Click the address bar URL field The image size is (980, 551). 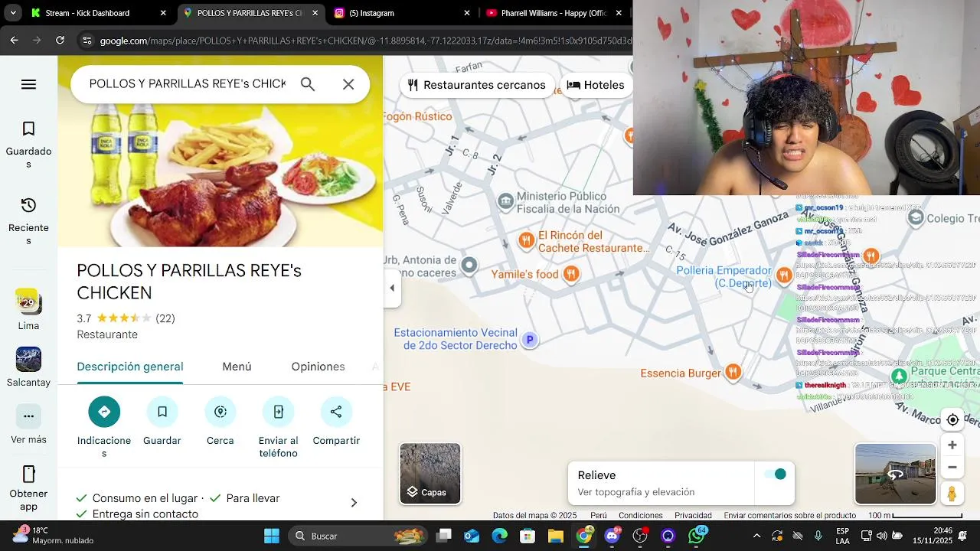pos(364,41)
